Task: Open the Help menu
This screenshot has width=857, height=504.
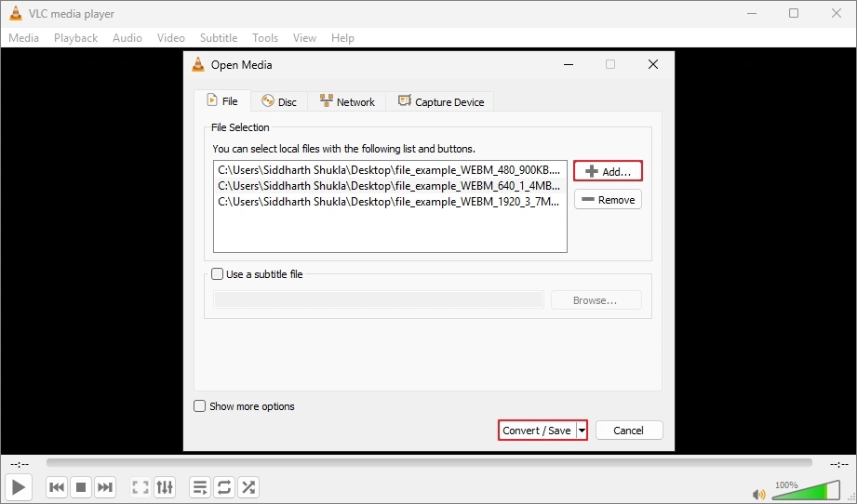Action: (342, 38)
